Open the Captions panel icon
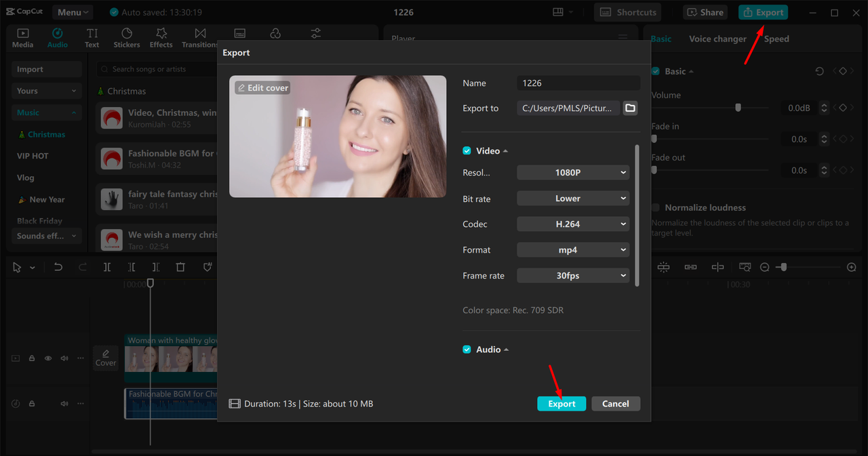The height and width of the screenshot is (456, 868). tap(239, 34)
